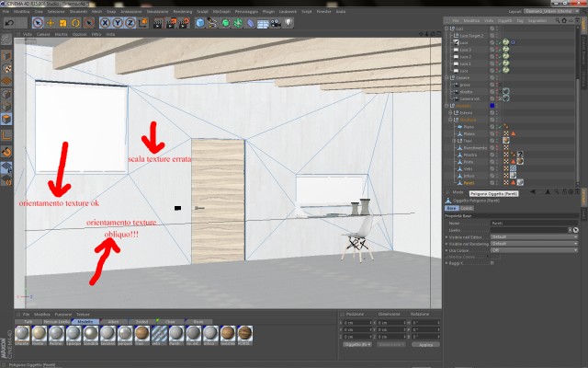The height and width of the screenshot is (368, 588).
Task: Click the blue deformer icon
Action: (x=250, y=23)
